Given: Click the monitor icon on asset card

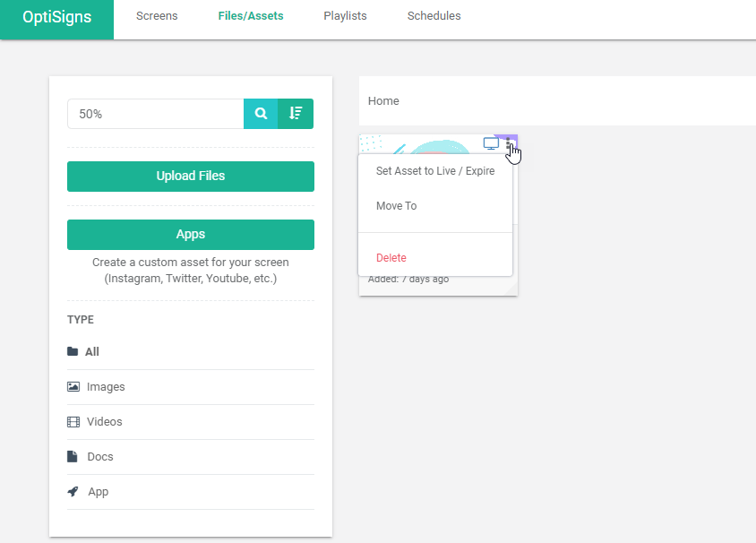Looking at the screenshot, I should pyautogui.click(x=491, y=143).
